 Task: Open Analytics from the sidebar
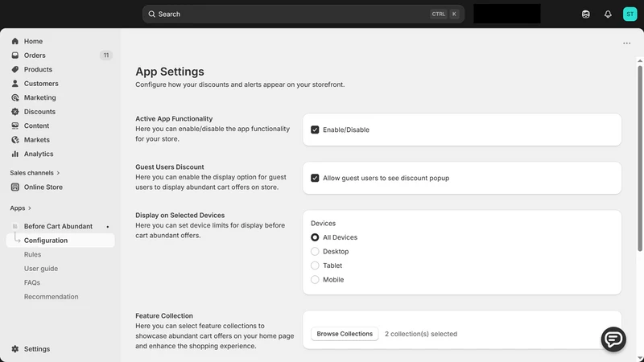[x=39, y=154]
